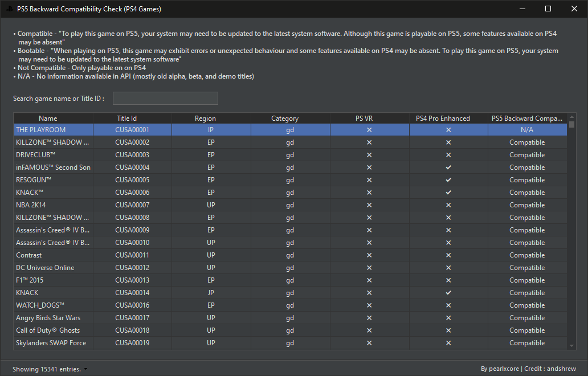Click Title Id cell CUSA00010

[132, 243]
